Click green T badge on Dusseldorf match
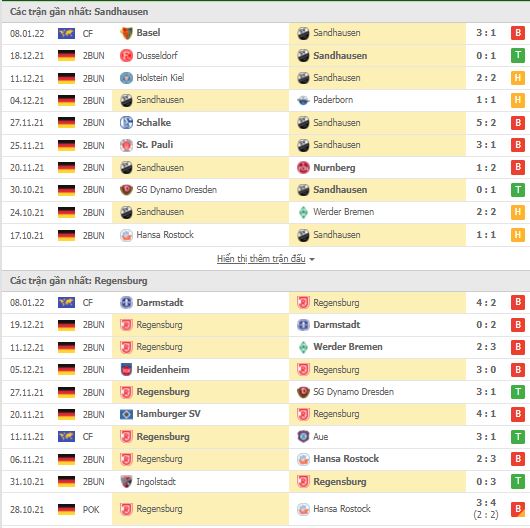The image size is (530, 528). tap(518, 55)
